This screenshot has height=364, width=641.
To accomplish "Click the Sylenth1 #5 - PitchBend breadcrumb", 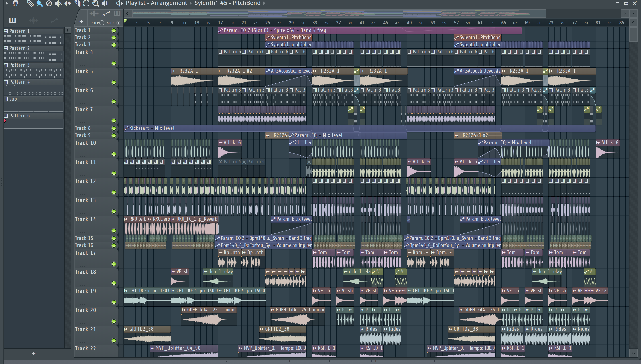I will click(227, 3).
